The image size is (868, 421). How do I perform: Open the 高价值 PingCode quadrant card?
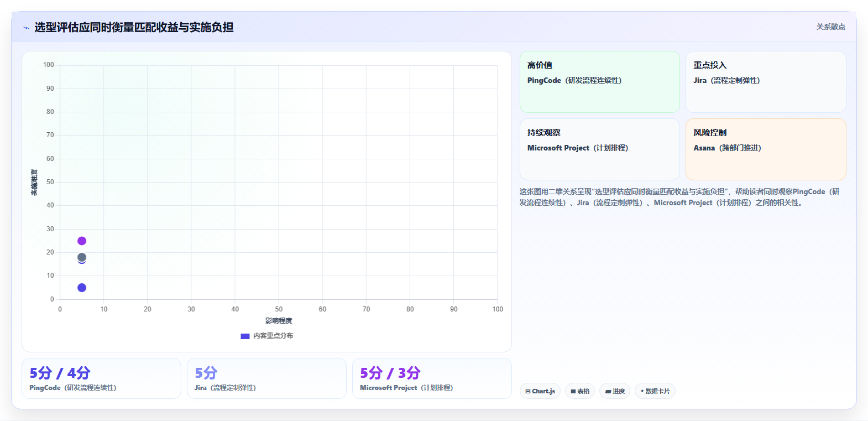click(600, 82)
